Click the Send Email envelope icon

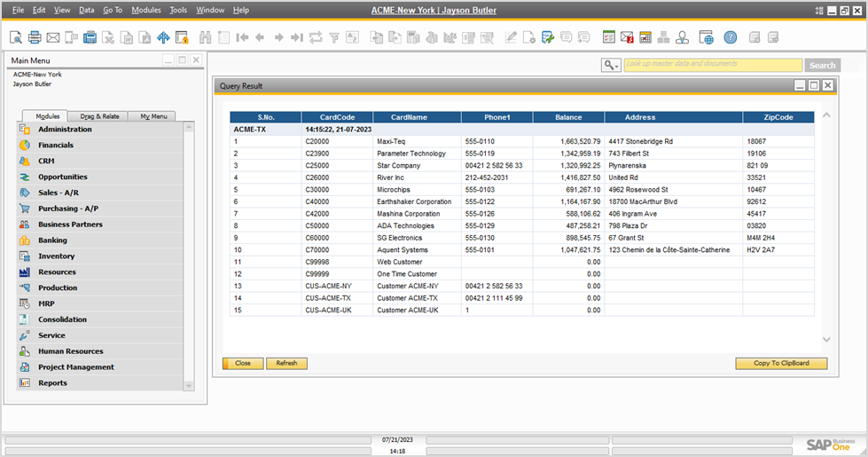[x=53, y=37]
